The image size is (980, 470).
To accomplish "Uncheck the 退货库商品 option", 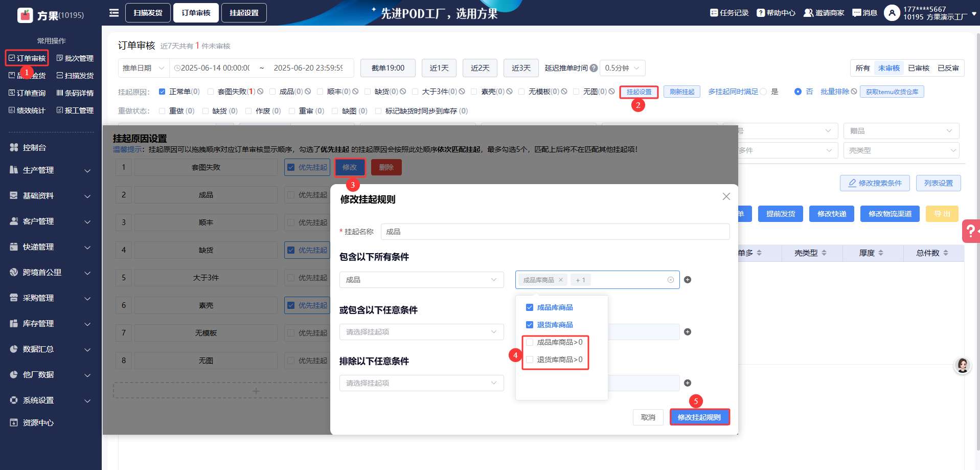I will click(x=530, y=325).
